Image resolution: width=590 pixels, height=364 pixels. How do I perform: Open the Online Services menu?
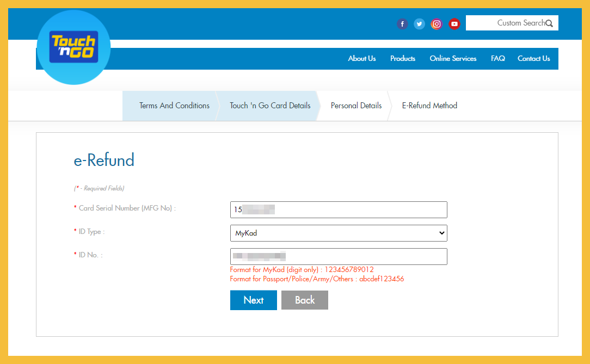(453, 59)
